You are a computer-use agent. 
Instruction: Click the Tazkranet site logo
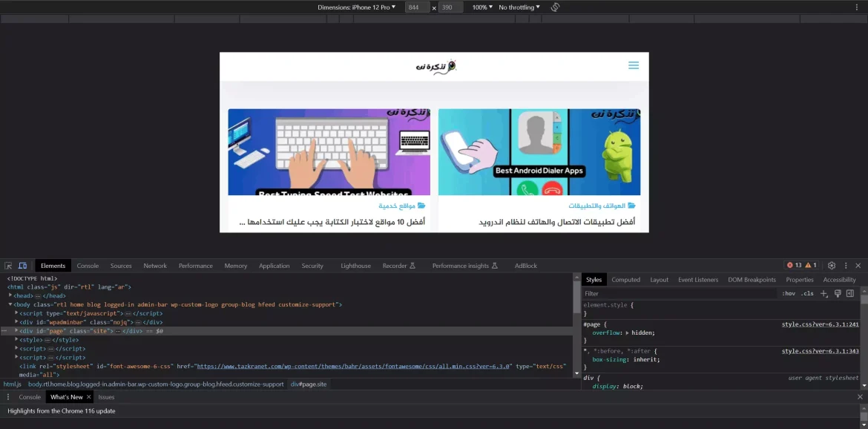435,66
